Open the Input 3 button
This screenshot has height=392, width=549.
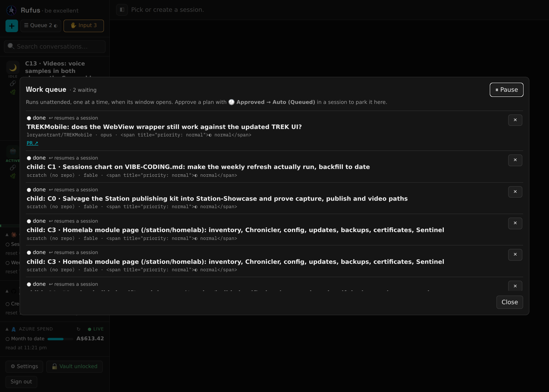point(84,26)
